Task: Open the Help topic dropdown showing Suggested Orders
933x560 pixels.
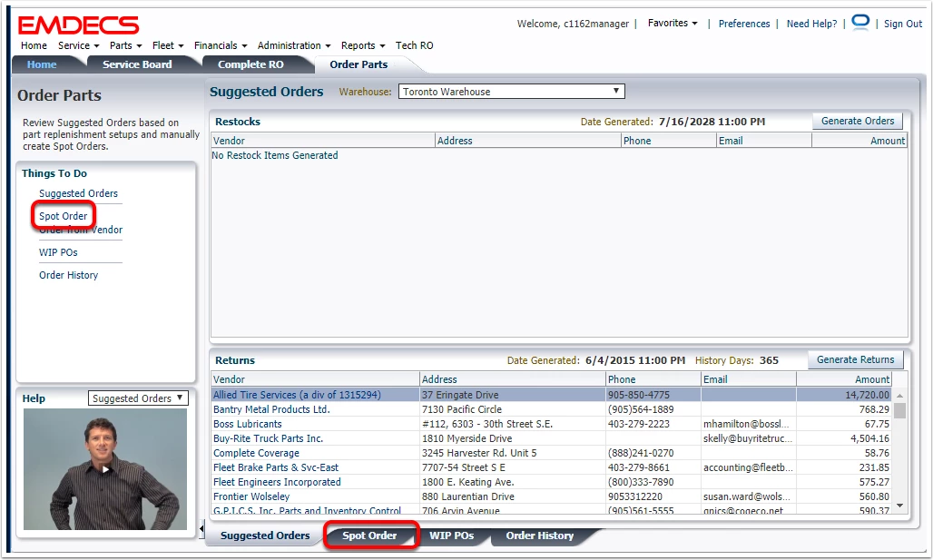Action: (138, 398)
